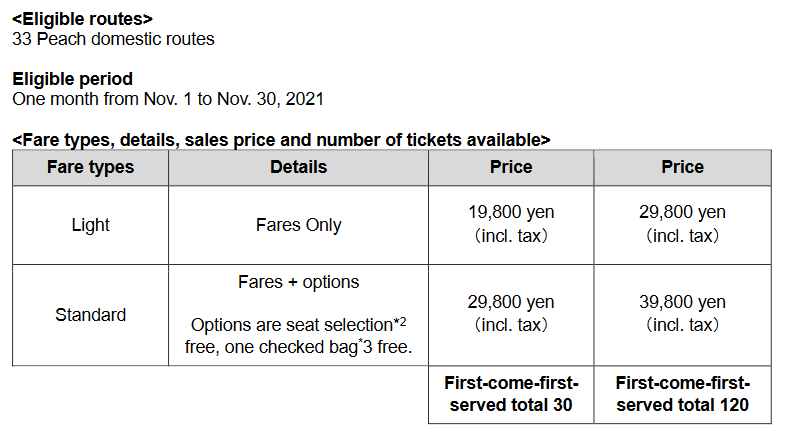The image size is (792, 439).
Task: Click the fare types and sales price heading
Action: tap(281, 140)
